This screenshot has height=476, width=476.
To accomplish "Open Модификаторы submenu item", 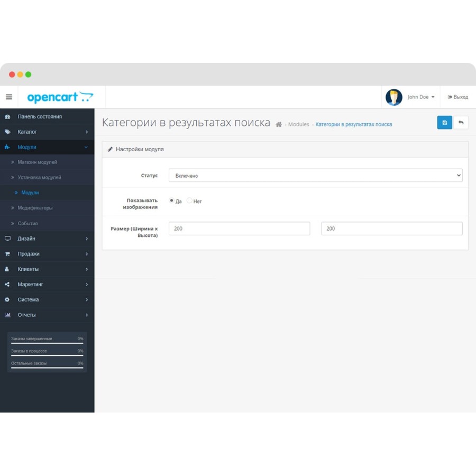I will click(47, 208).
